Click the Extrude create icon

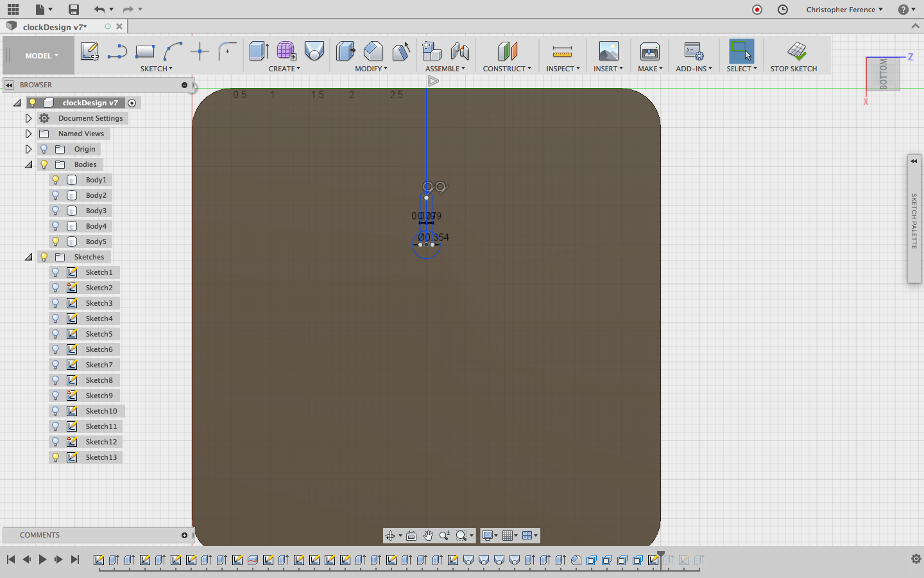pos(259,51)
